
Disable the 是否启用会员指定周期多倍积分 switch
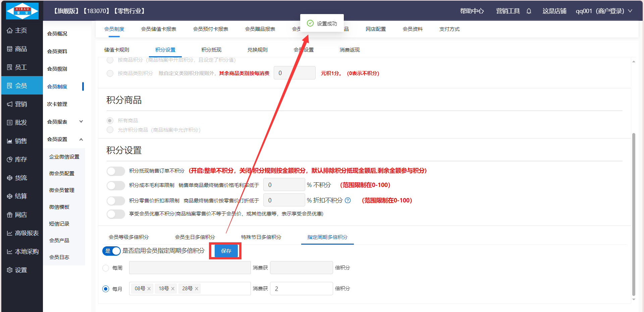click(111, 251)
